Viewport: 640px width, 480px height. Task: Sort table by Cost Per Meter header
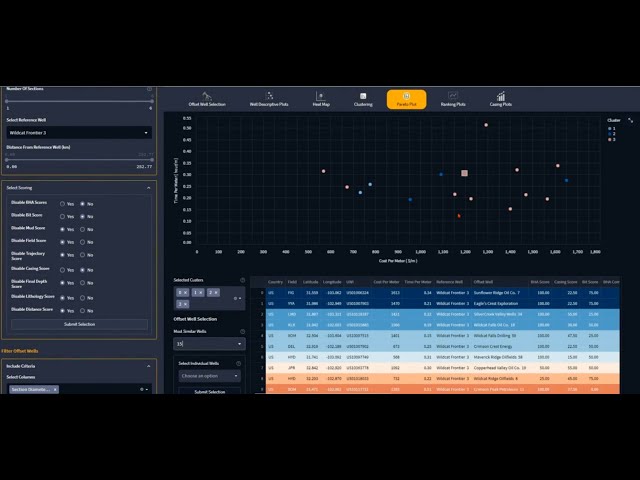[x=386, y=282]
